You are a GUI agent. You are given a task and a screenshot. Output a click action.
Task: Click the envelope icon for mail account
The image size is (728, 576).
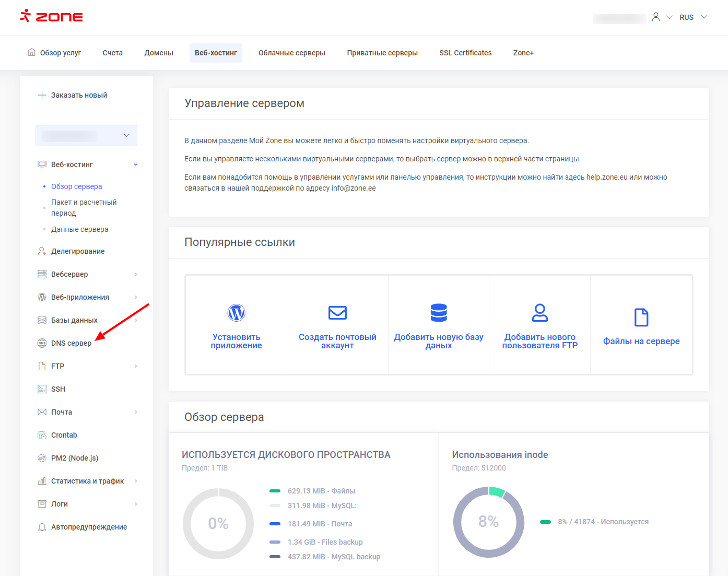[337, 313]
